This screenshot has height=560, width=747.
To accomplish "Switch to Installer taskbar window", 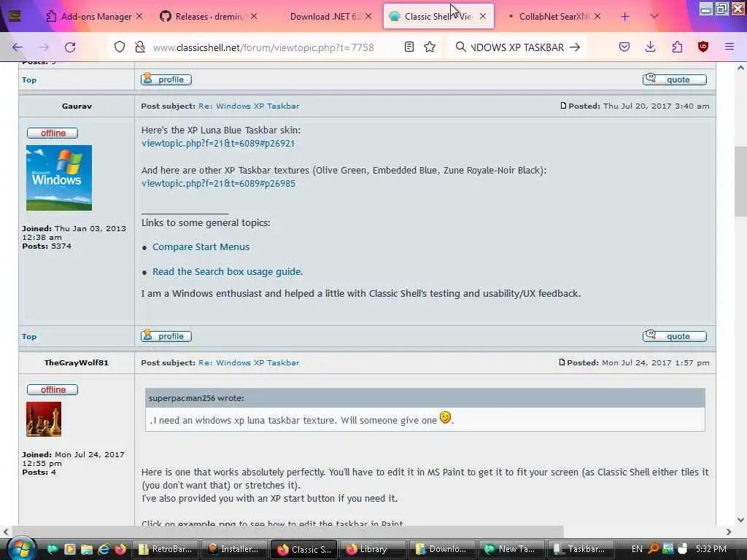I will point(234,549).
